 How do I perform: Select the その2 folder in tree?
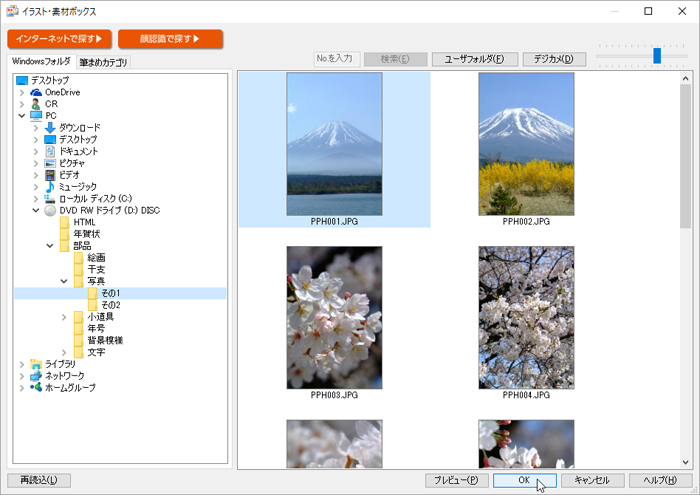[110, 305]
